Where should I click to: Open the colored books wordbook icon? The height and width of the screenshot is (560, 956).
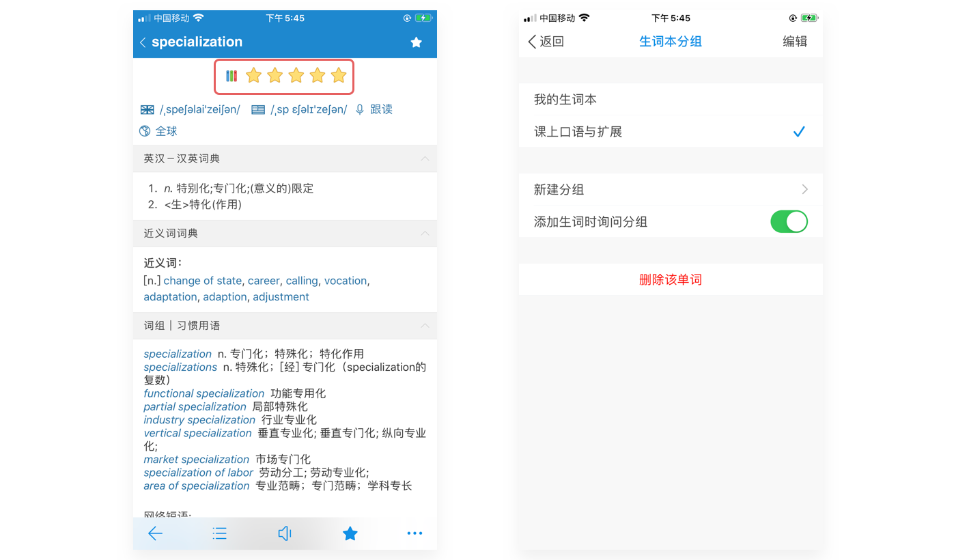[x=231, y=76]
